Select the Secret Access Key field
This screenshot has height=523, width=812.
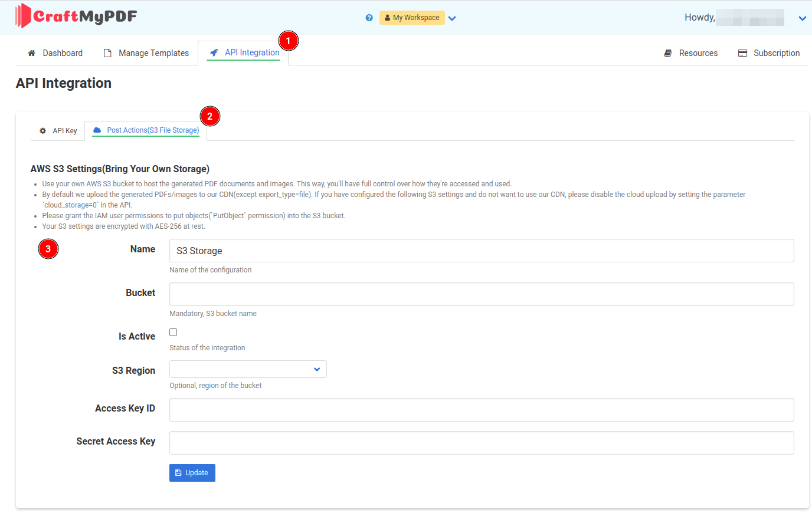pyautogui.click(x=481, y=443)
